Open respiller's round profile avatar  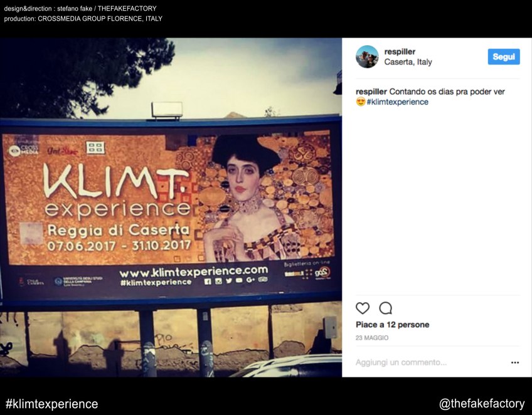367,56
